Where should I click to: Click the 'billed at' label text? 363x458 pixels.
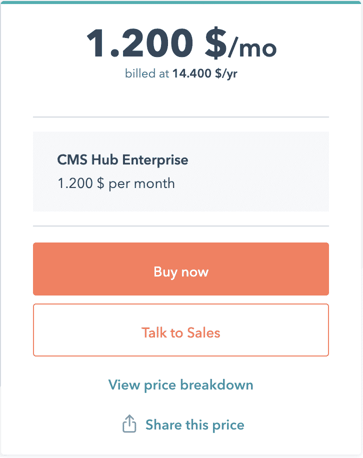coord(147,73)
